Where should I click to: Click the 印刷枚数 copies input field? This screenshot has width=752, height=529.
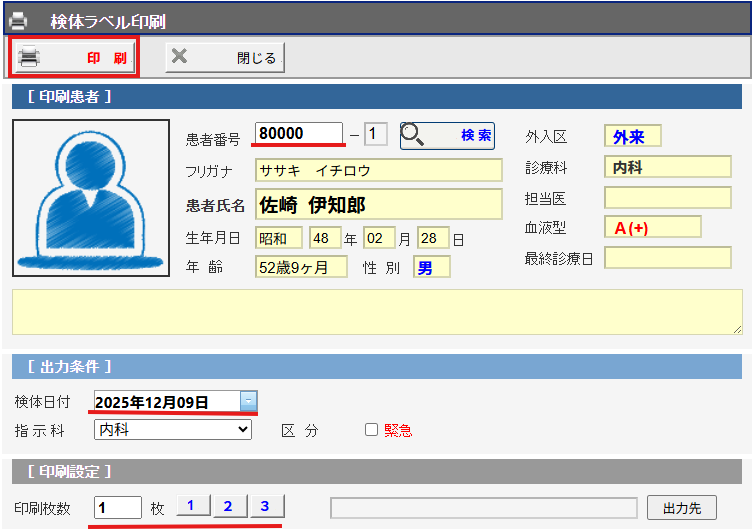[118, 507]
